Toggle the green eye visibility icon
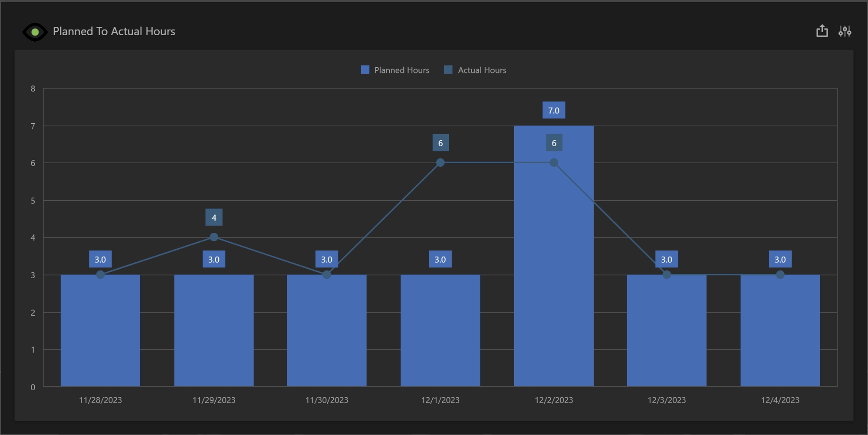Viewport: 868px width, 435px height. pyautogui.click(x=35, y=32)
